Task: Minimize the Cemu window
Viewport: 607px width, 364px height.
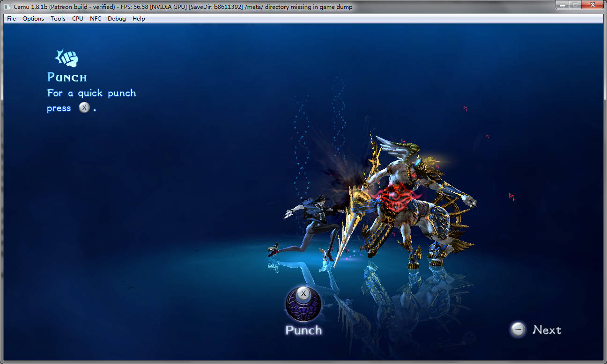Action: [563, 5]
